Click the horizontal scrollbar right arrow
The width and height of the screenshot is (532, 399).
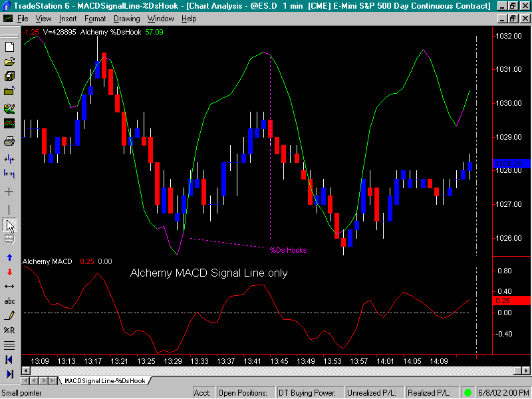pyautogui.click(x=526, y=370)
